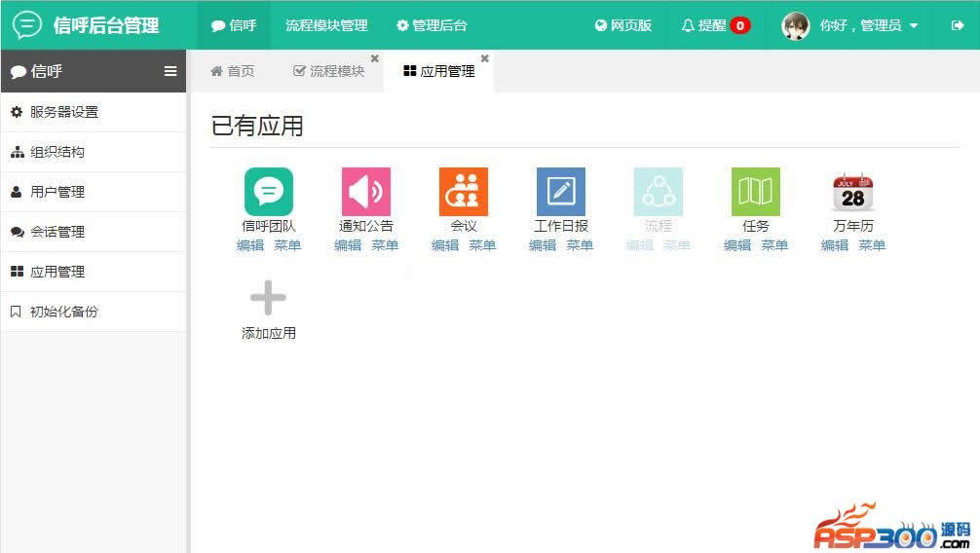980x553 pixels.
Task: Click the 信呼后台管理 title text
Action: (x=106, y=25)
